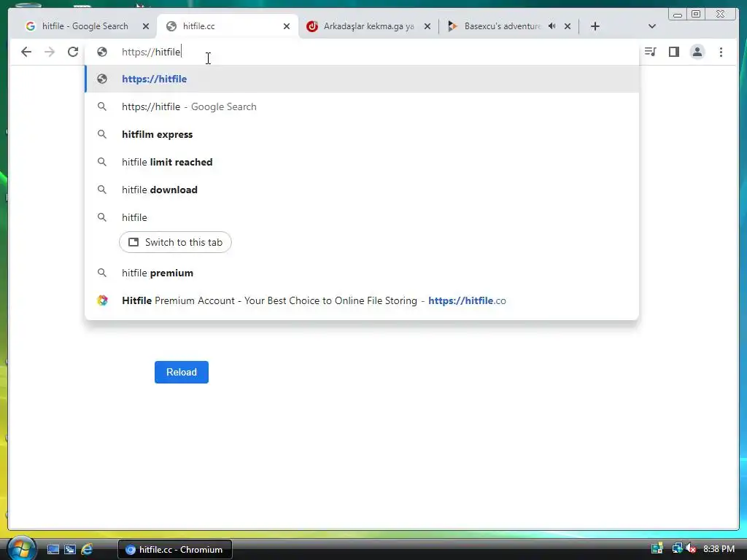Image resolution: width=747 pixels, height=560 pixels.
Task: Open the profile avatar icon
Action: [697, 52]
